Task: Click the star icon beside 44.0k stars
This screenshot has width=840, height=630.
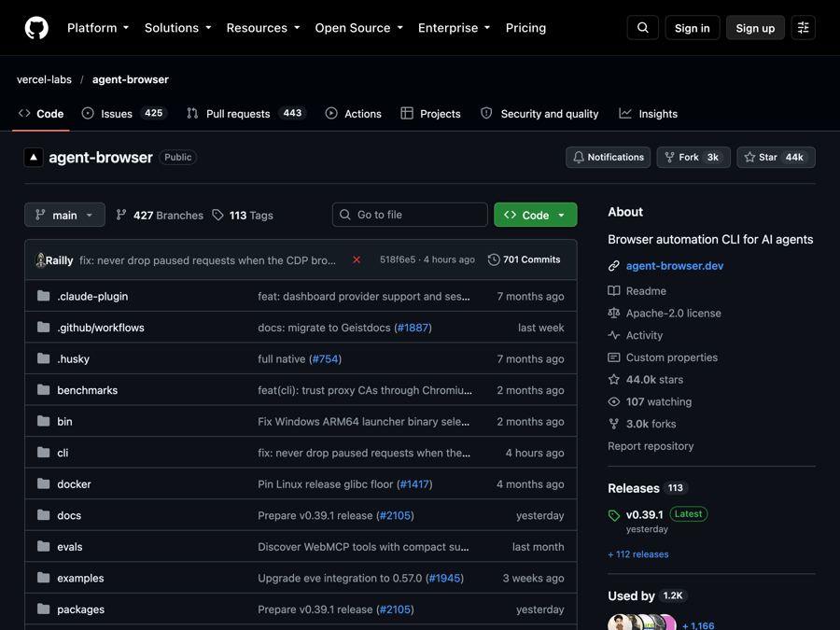Action: click(614, 379)
